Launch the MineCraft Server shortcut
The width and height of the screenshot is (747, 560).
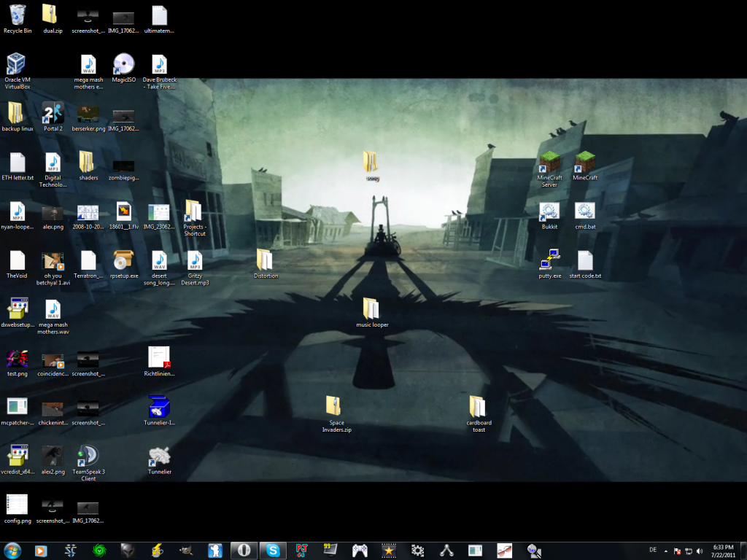(549, 169)
